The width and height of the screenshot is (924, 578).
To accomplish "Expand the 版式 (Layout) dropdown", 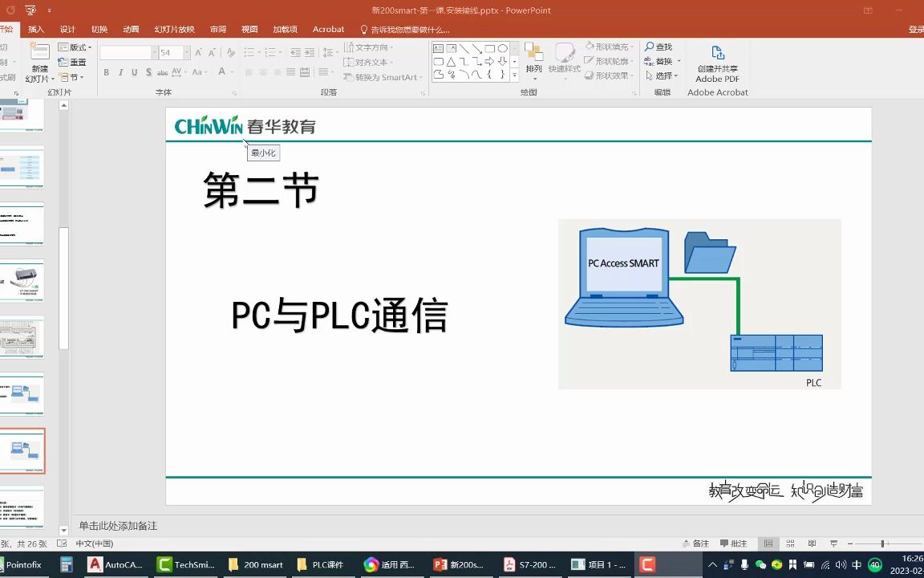I will 90,48.
